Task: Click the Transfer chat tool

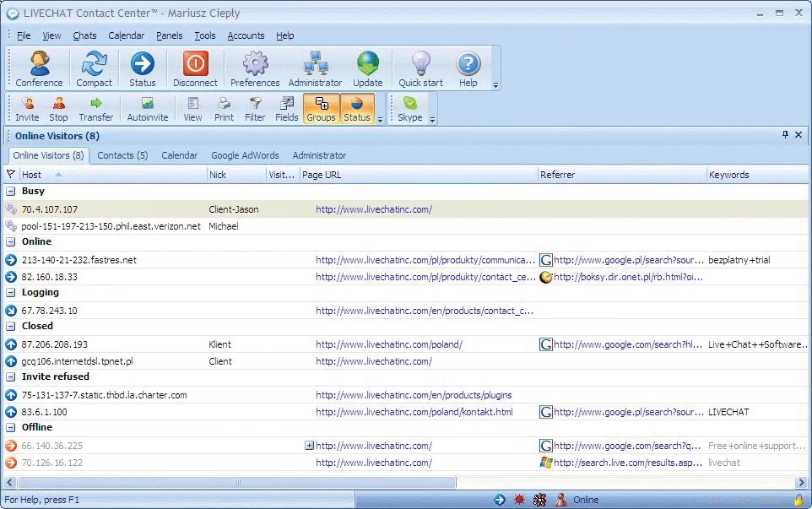Action: (x=96, y=110)
